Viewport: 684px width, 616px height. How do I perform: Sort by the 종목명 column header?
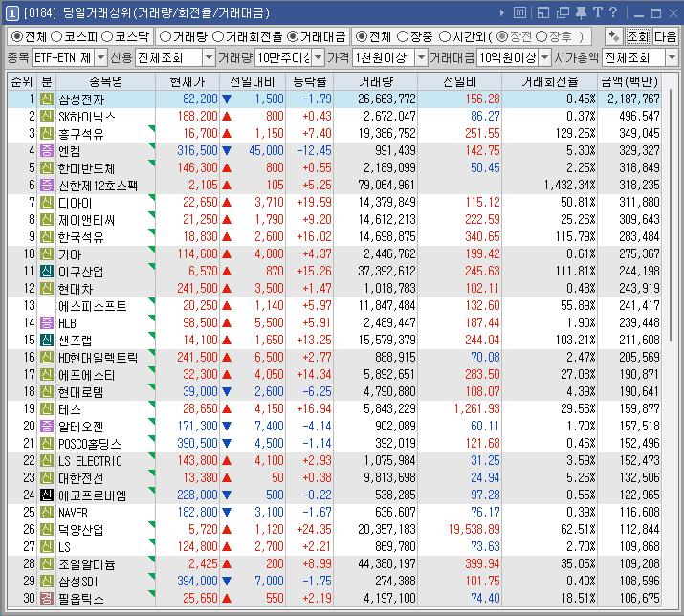(x=106, y=81)
